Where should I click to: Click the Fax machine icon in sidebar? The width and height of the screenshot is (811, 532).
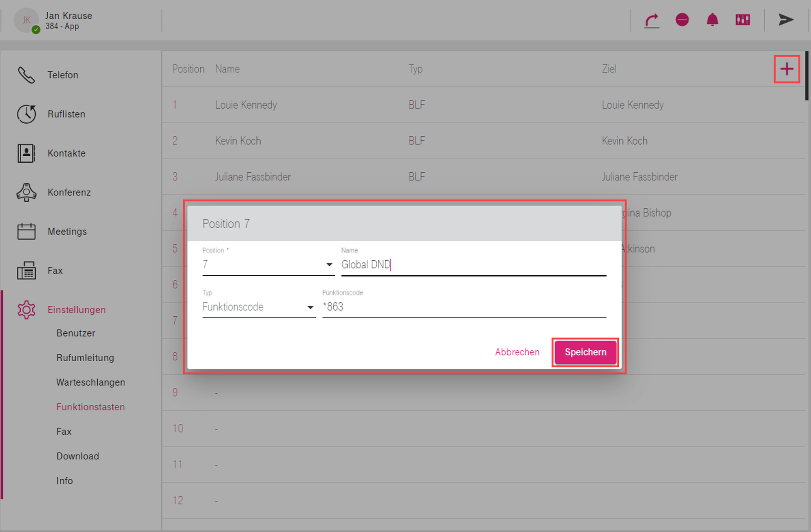pyautogui.click(x=26, y=270)
